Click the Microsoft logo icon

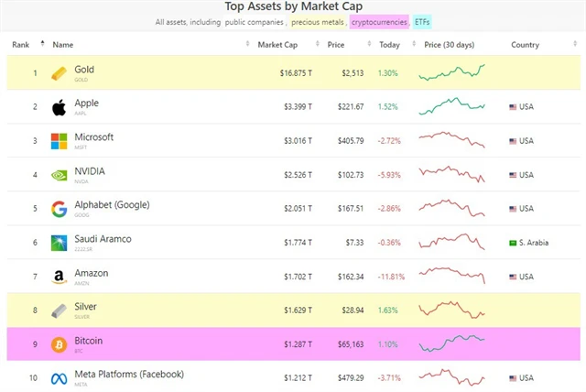point(59,141)
